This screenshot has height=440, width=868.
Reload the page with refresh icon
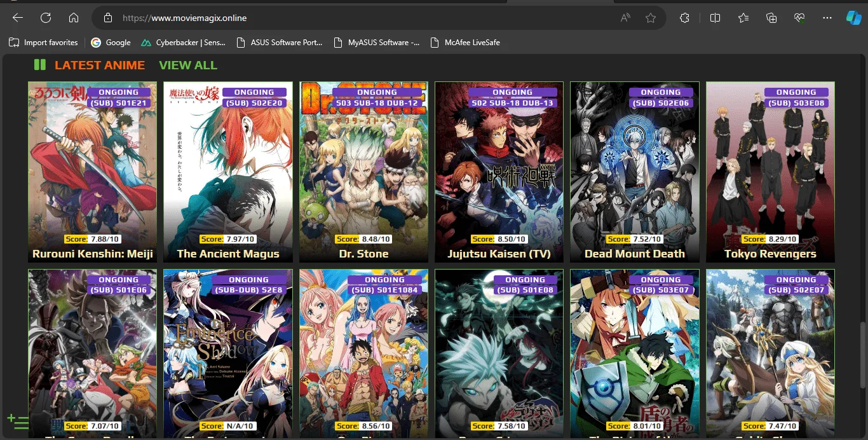pos(46,18)
